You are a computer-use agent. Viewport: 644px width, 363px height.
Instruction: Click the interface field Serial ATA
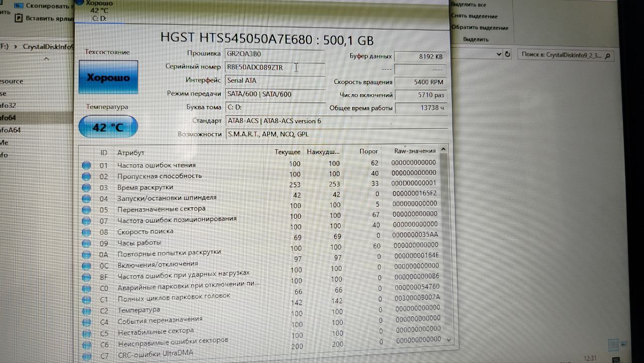[275, 80]
